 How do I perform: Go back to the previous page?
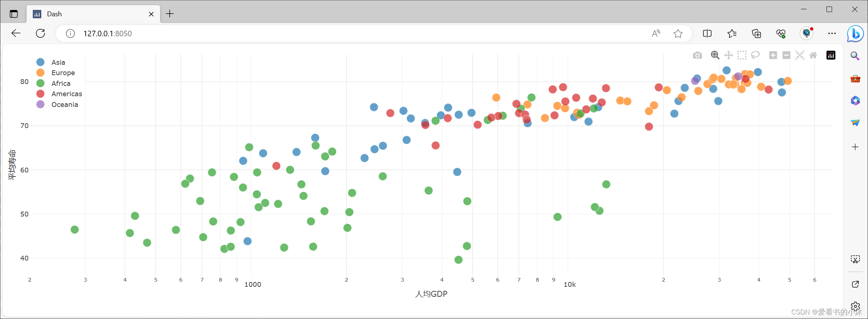[x=16, y=33]
